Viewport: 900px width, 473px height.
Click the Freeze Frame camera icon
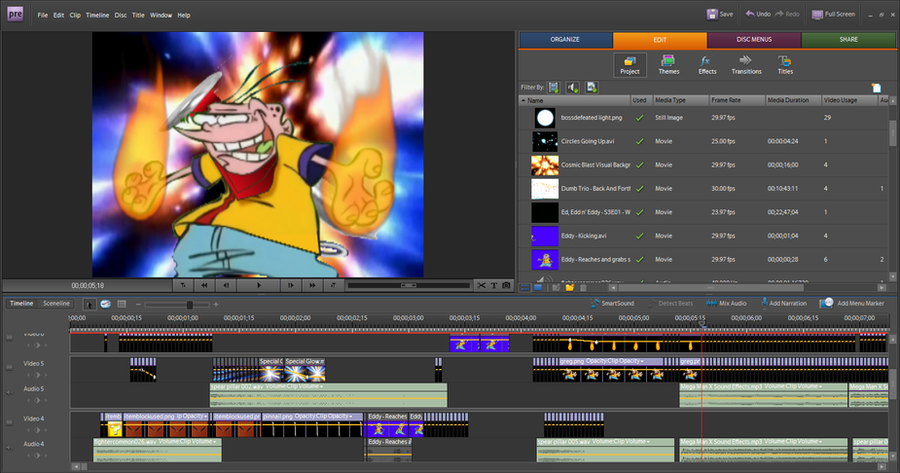click(x=506, y=285)
